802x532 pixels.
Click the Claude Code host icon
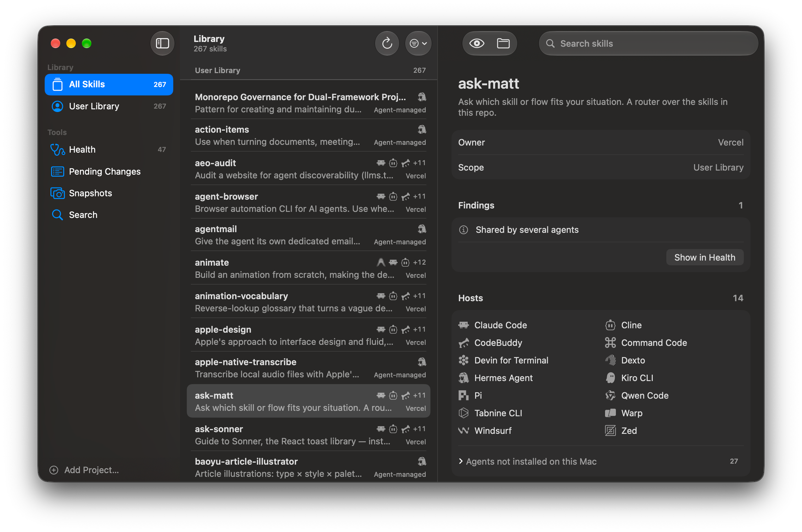click(x=463, y=325)
